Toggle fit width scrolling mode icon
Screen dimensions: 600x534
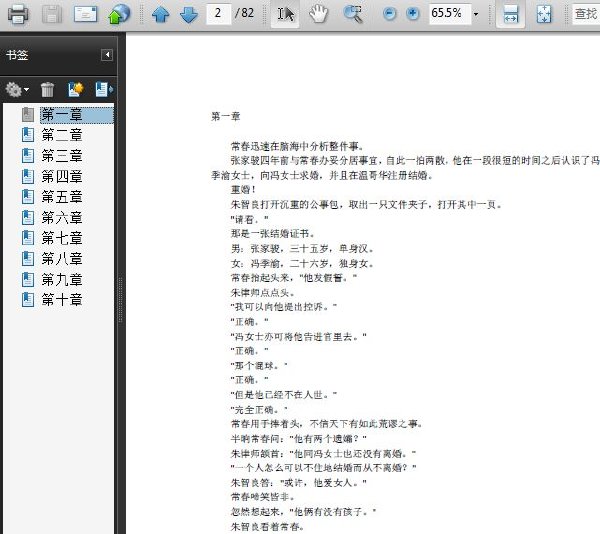coord(511,14)
